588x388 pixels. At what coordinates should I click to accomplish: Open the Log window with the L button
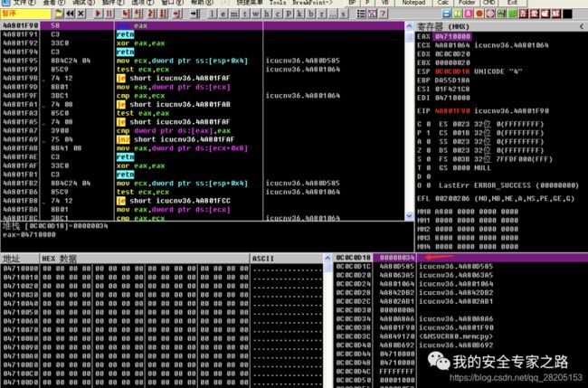pos(213,14)
